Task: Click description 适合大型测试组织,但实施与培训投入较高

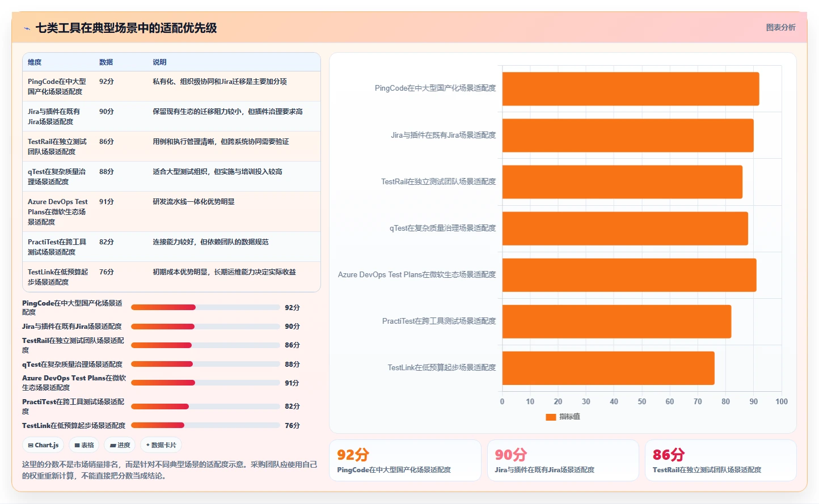Action: tap(217, 172)
